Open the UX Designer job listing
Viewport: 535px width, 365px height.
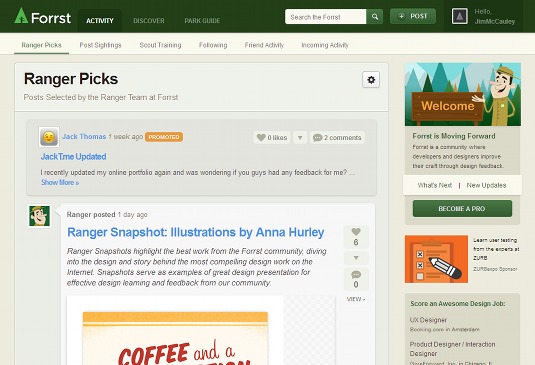tap(428, 320)
